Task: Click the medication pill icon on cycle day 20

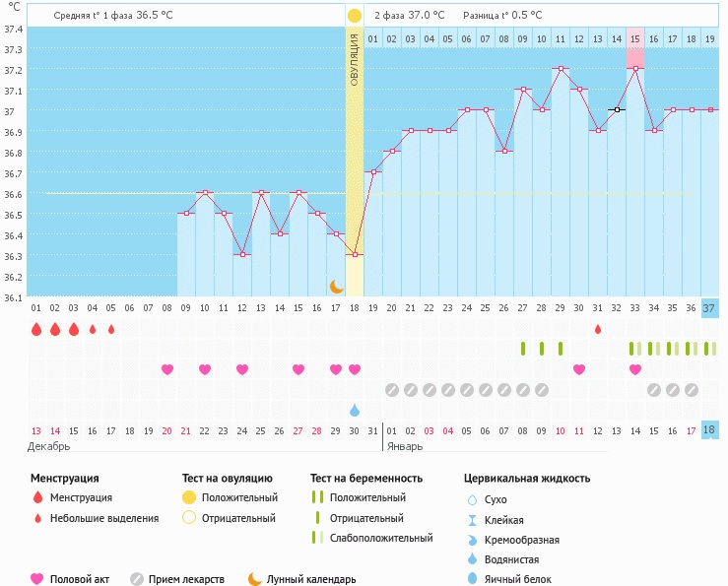Action: coord(392,389)
